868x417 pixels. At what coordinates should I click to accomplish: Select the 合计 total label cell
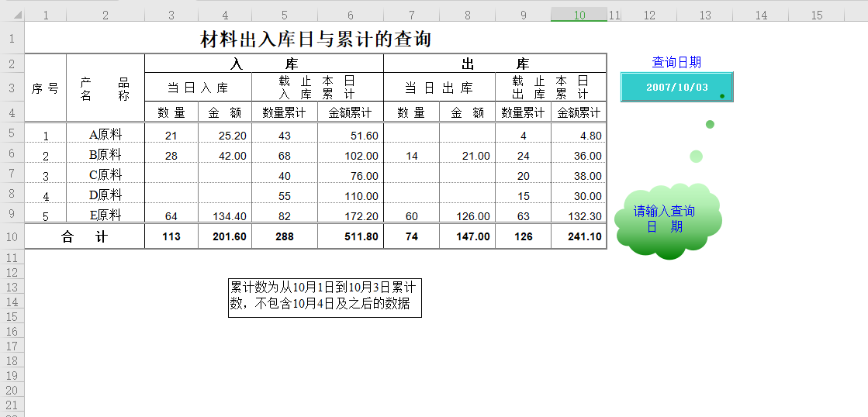(x=85, y=237)
